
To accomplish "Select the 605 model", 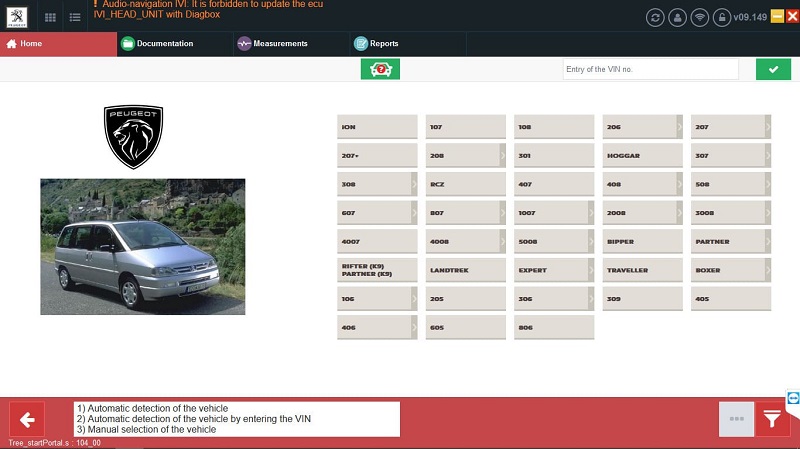I will 465,327.
